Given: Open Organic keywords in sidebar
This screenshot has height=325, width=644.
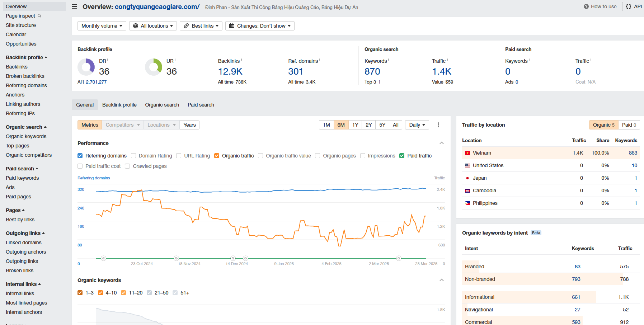Looking at the screenshot, I should (26, 136).
